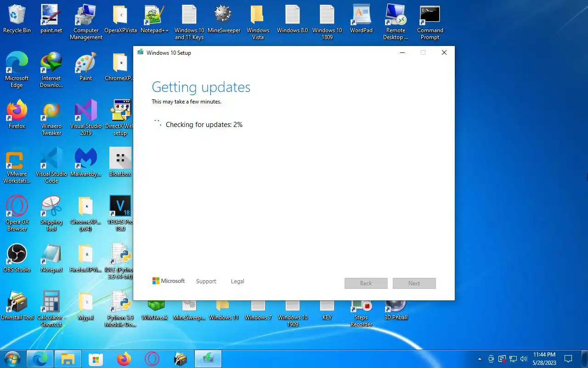
Task: Select the paint.net desktop shortcut
Action: pos(51,19)
